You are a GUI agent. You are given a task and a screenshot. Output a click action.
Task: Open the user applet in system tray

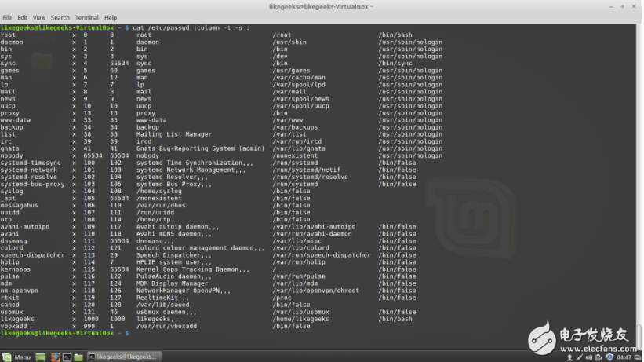(569, 357)
